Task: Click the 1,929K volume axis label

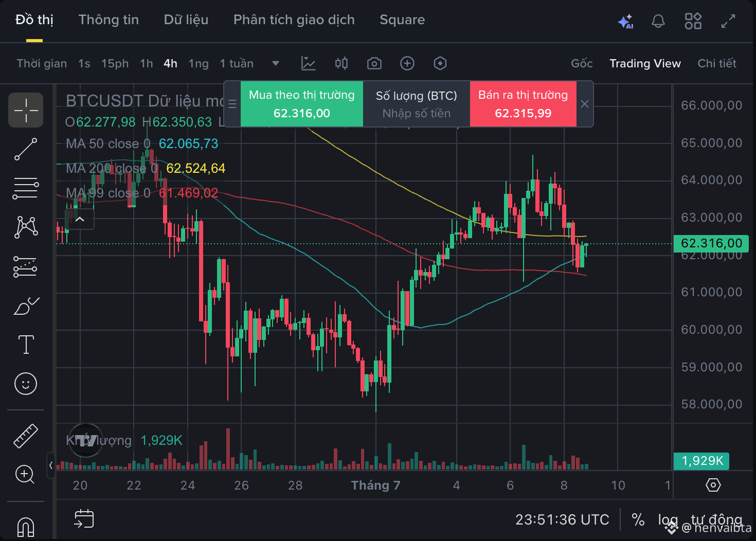Action: [701, 461]
